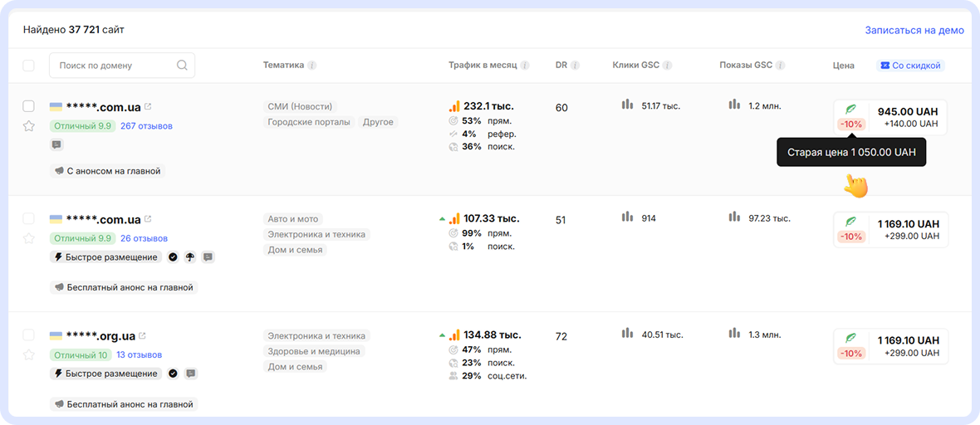
Task: Star the .org.ua site as favorite
Action: (x=29, y=354)
